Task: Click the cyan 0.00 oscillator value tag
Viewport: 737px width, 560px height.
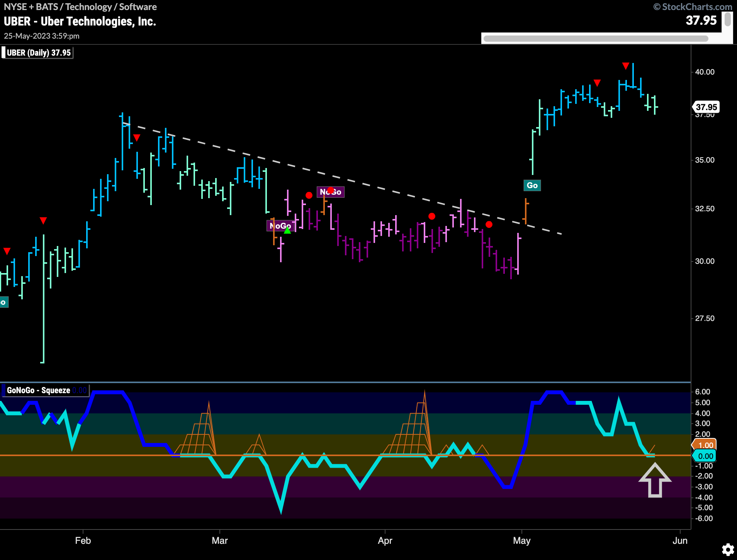Action: [705, 456]
